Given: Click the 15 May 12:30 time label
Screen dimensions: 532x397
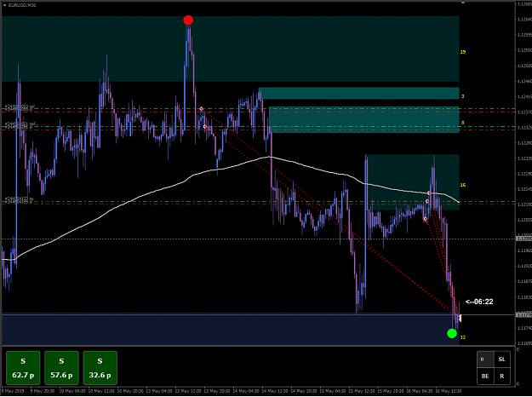Looking at the screenshot, I should pos(362,391).
